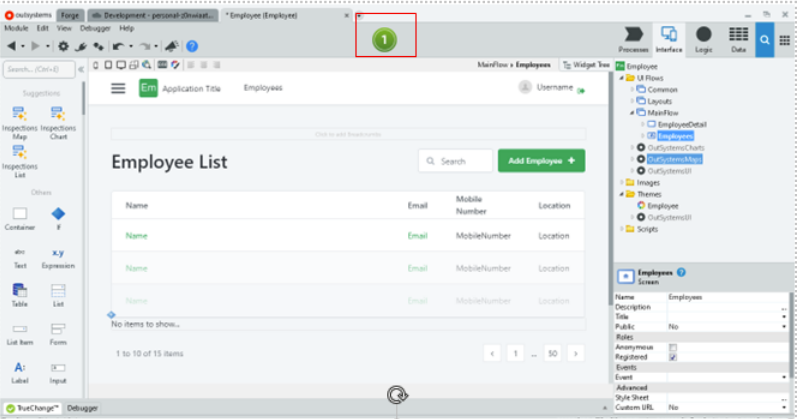
Task: Click the toolbox search field
Action: [39, 69]
